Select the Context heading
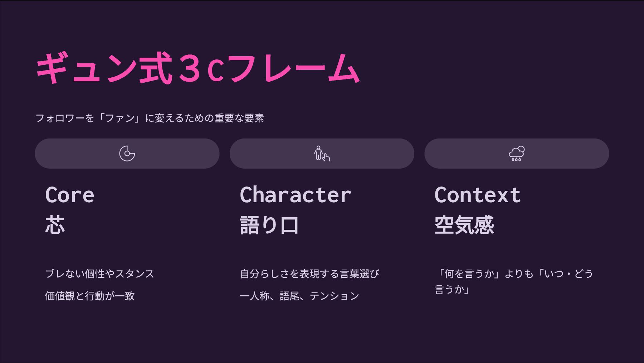Viewport: 644px width, 363px height. 477,195
